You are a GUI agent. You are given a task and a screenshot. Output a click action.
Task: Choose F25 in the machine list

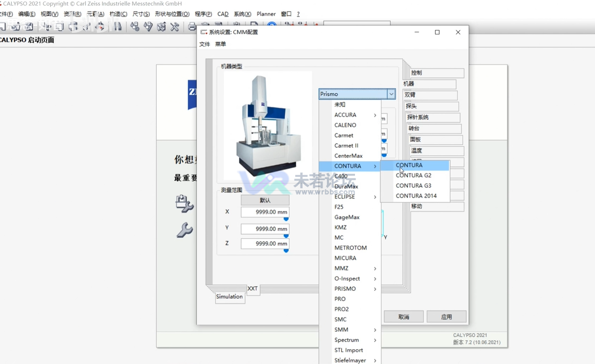click(350, 207)
